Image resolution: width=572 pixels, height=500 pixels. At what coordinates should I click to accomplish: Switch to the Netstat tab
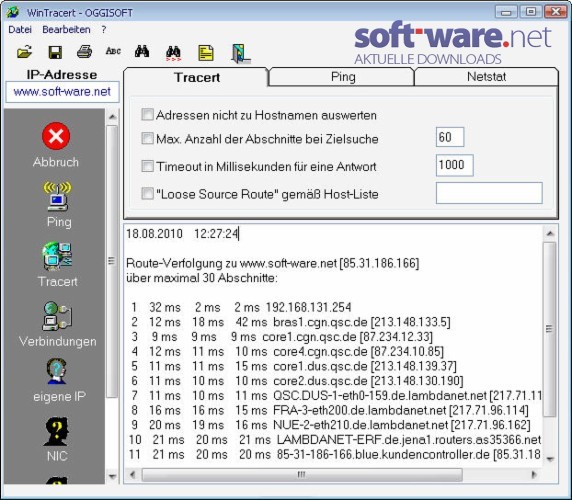click(x=486, y=77)
